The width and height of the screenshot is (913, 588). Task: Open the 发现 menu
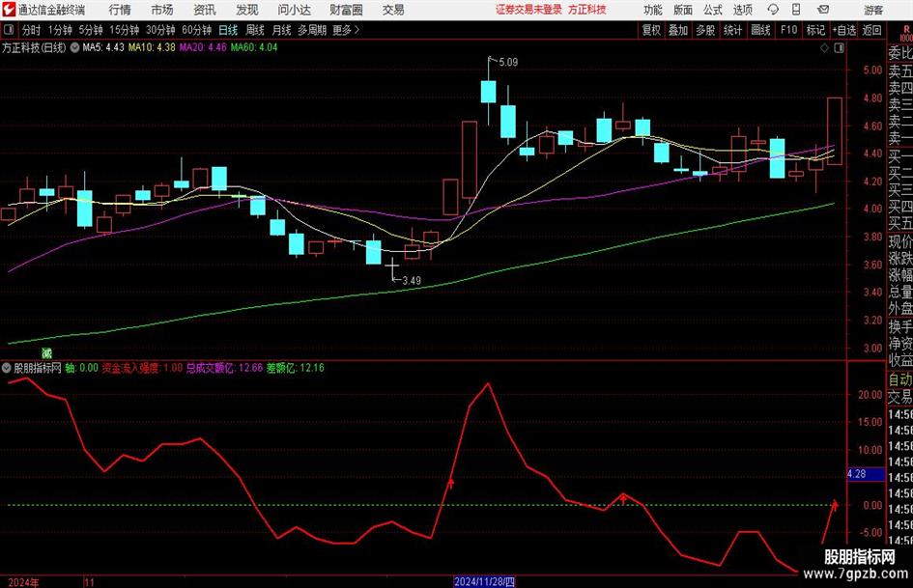[x=247, y=10]
